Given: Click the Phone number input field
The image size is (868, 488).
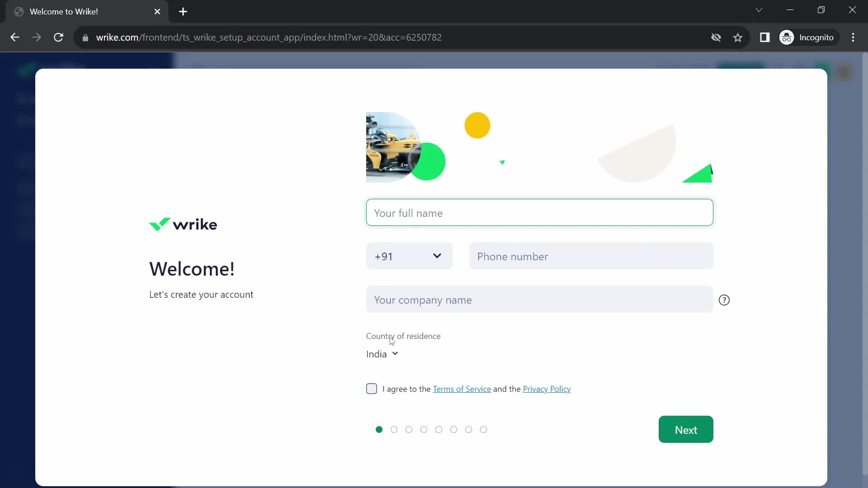Looking at the screenshot, I should (591, 256).
